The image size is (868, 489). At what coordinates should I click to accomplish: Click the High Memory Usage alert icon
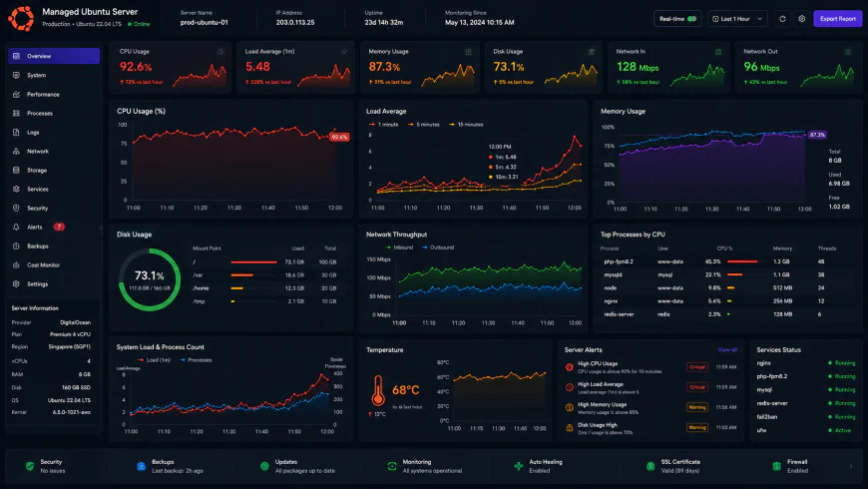coord(569,407)
